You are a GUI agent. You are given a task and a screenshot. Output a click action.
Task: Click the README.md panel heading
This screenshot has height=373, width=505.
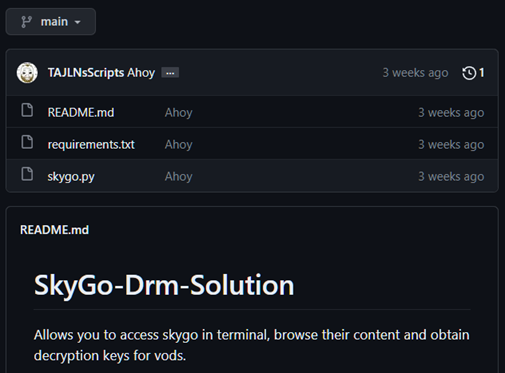coord(54,230)
